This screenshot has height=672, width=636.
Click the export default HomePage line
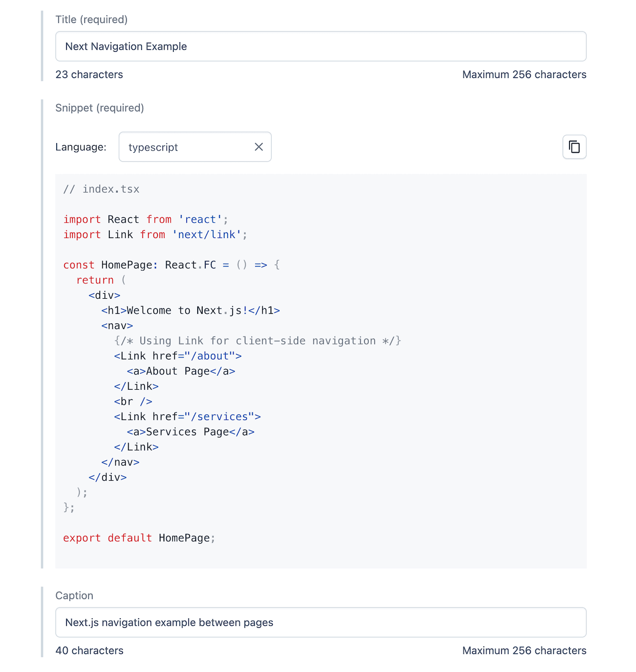[139, 538]
